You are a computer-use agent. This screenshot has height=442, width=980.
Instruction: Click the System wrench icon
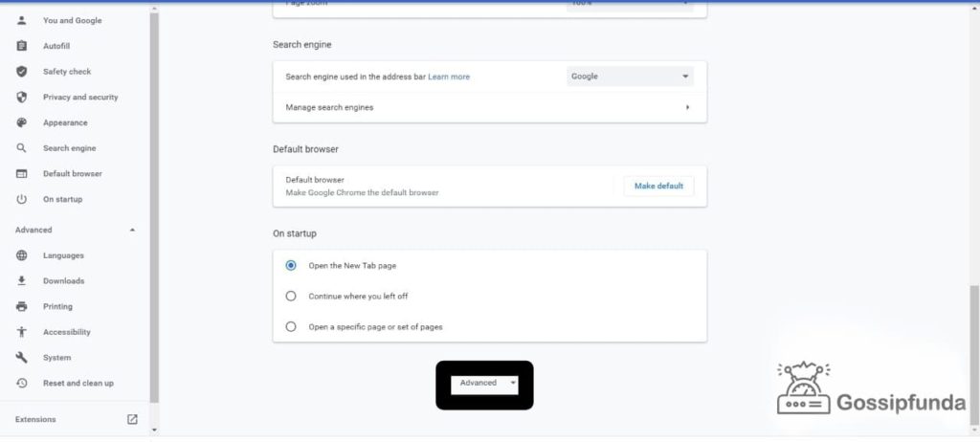22,358
